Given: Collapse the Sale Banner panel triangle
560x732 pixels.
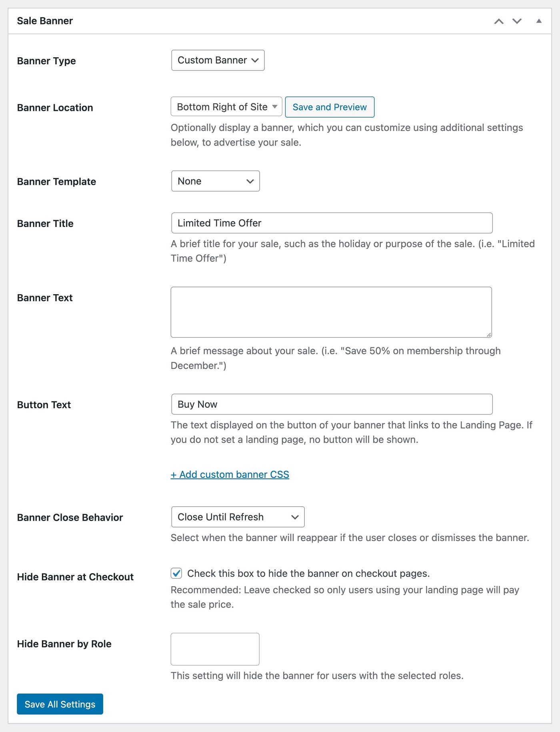Looking at the screenshot, I should click(x=539, y=21).
